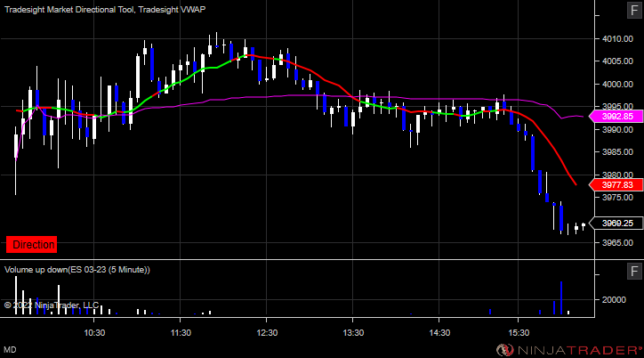Select the magenta 3992.85 VWAP price marker

pyautogui.click(x=616, y=117)
